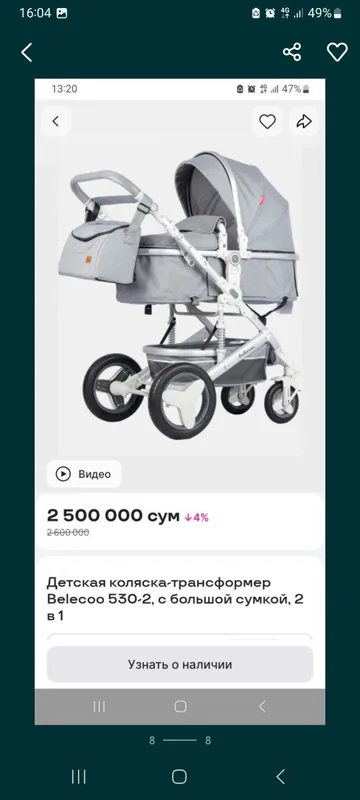Image resolution: width=360 pixels, height=800 pixels.
Task: Add listing to favorites with white heart
Action: (337, 52)
